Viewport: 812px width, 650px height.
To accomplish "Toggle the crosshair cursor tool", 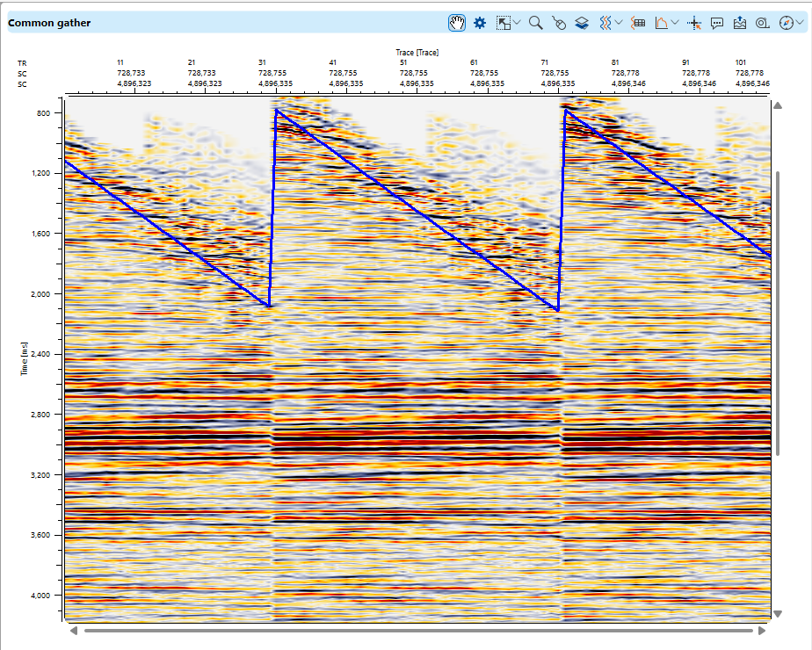I will point(694,23).
